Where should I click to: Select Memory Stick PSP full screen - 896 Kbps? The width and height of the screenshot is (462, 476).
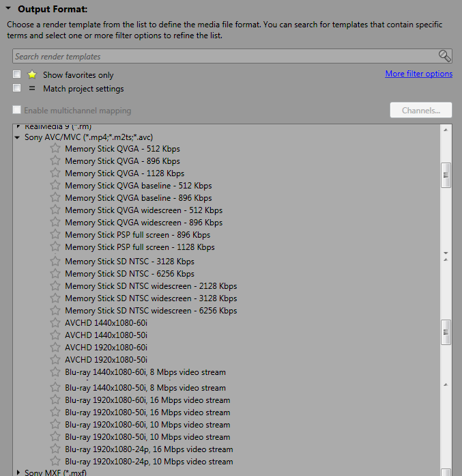tap(137, 235)
